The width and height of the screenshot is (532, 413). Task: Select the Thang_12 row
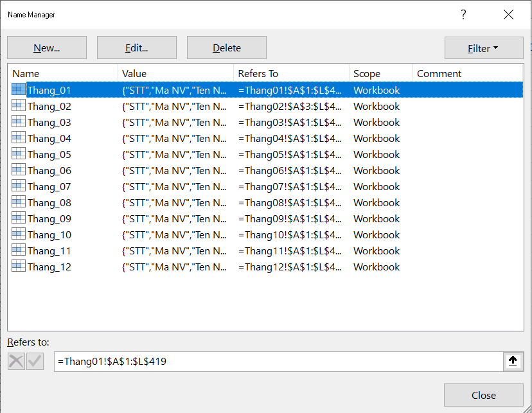pyautogui.click(x=49, y=267)
